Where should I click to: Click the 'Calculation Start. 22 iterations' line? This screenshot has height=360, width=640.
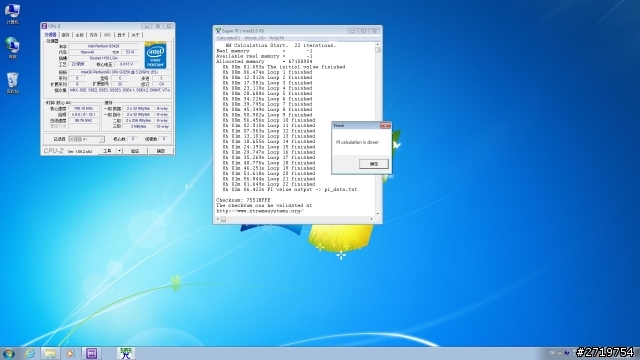[281, 45]
